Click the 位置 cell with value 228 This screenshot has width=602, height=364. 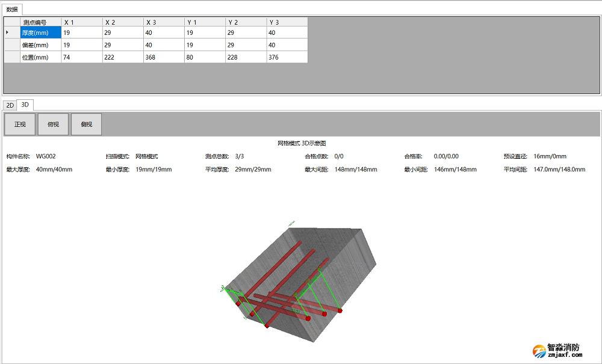pos(246,57)
